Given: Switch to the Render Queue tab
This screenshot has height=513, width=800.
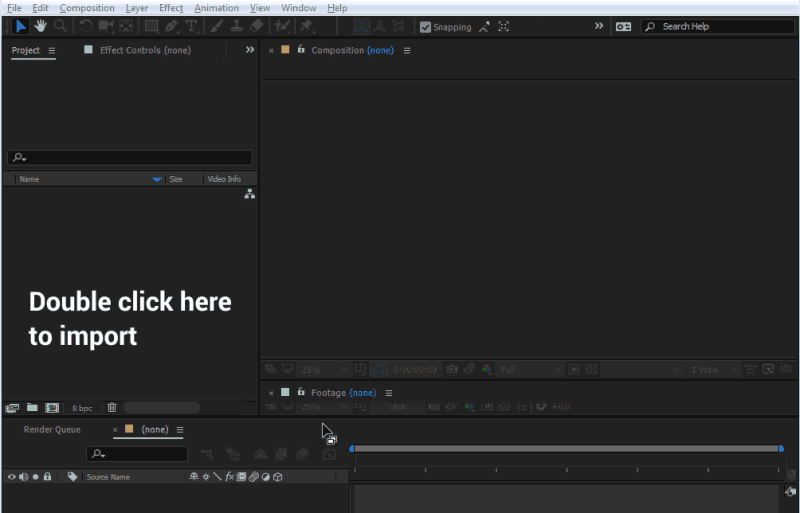Looking at the screenshot, I should coord(52,429).
